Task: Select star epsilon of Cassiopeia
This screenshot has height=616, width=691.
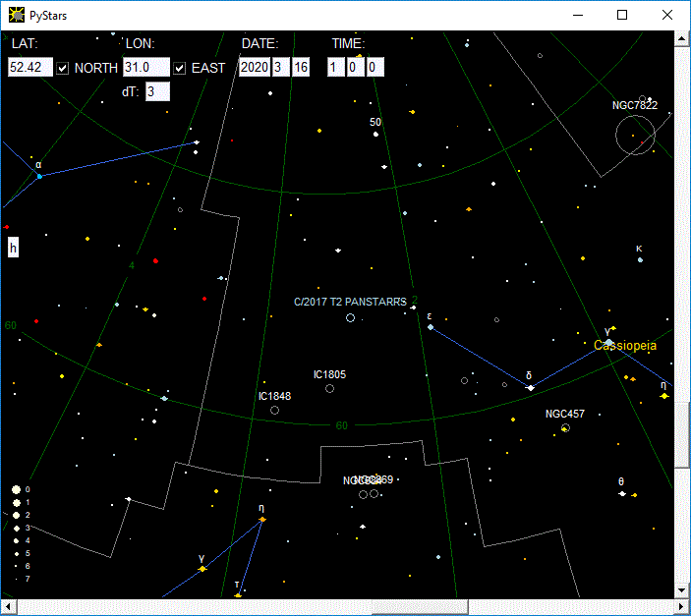Action: [x=431, y=327]
